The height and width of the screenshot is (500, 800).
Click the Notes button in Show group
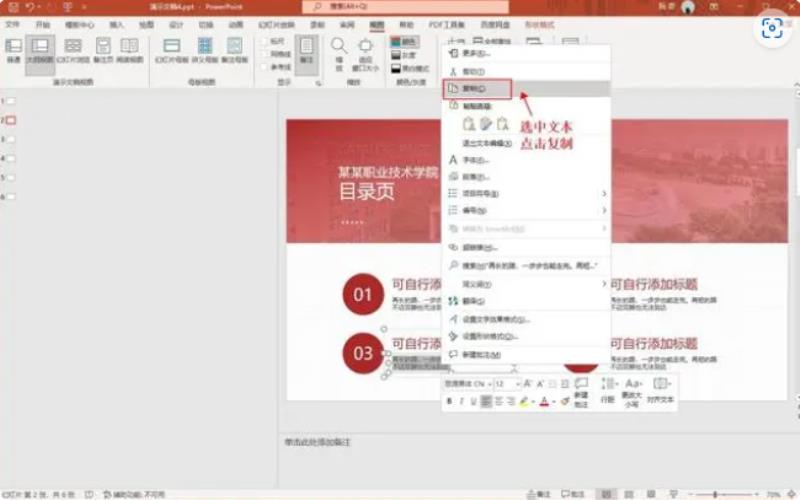tap(306, 51)
